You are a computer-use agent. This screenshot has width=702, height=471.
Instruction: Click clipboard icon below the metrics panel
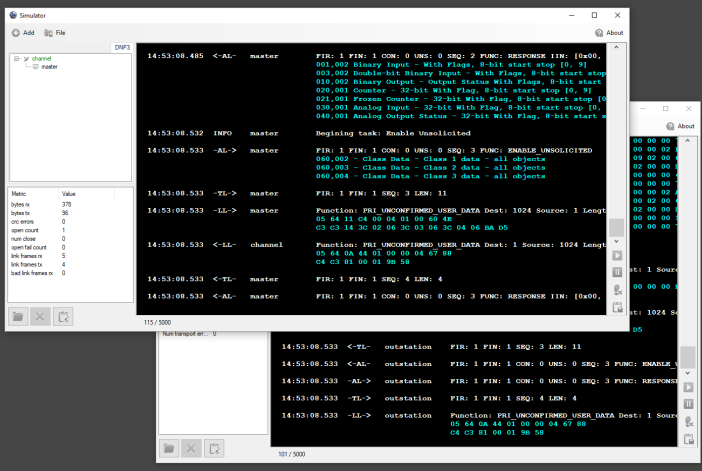click(x=65, y=317)
